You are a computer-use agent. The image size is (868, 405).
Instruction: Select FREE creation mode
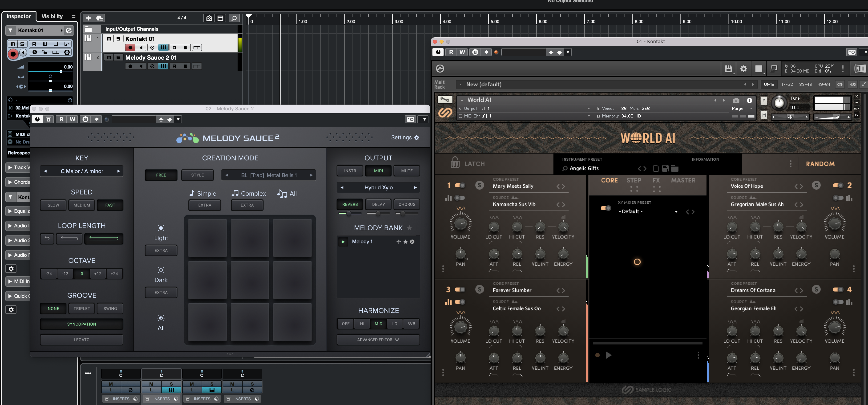(x=161, y=175)
